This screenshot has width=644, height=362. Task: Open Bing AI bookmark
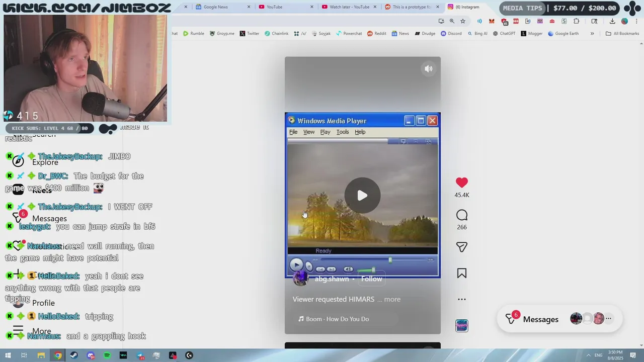(x=477, y=34)
